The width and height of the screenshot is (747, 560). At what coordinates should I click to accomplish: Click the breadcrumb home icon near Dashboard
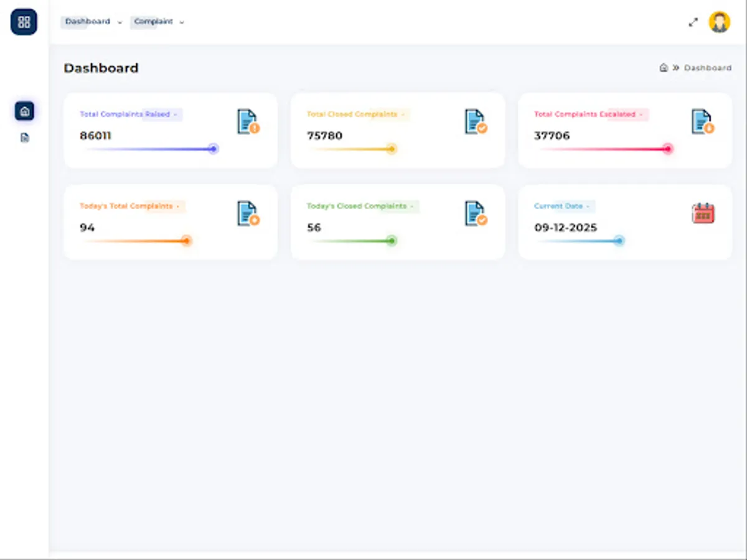pos(663,68)
